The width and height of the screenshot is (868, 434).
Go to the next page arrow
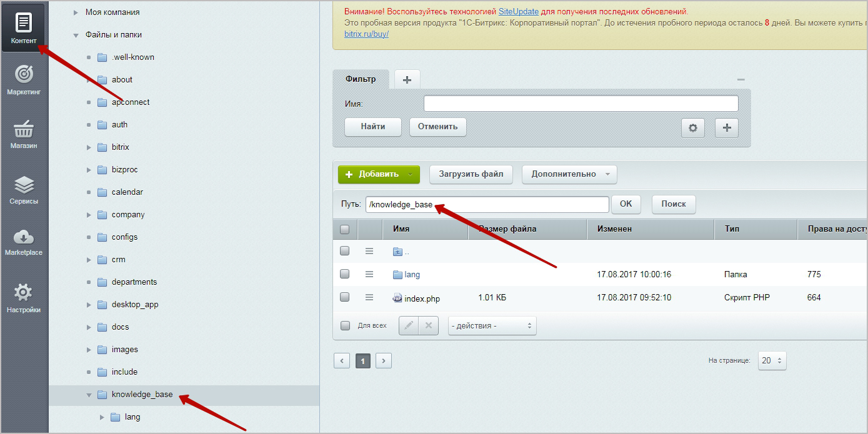click(x=384, y=360)
